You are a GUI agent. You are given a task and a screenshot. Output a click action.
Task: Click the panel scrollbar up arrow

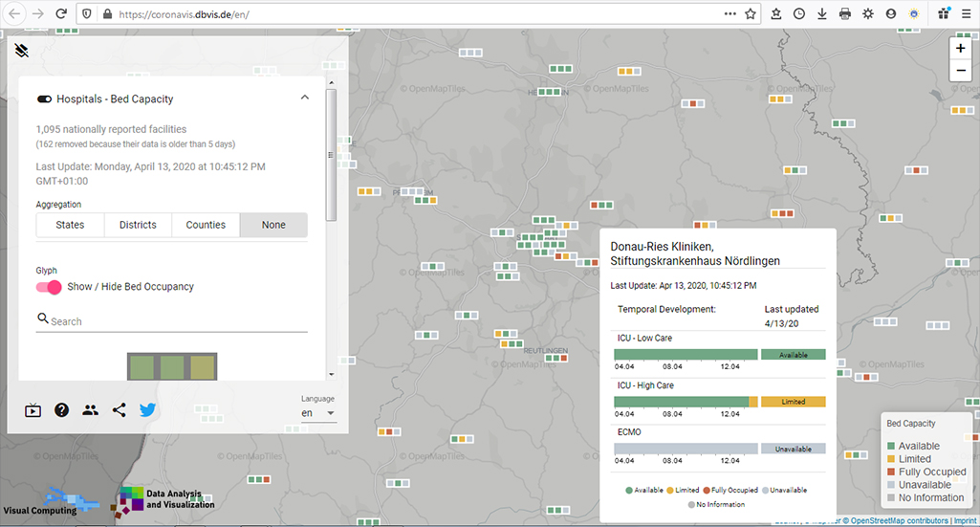pos(331,82)
